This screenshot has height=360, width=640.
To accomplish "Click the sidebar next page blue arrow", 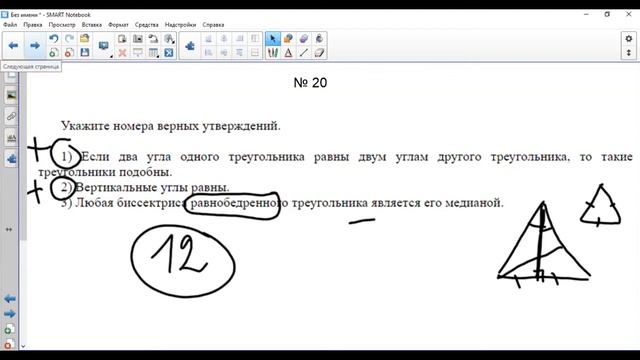I will tap(10, 314).
